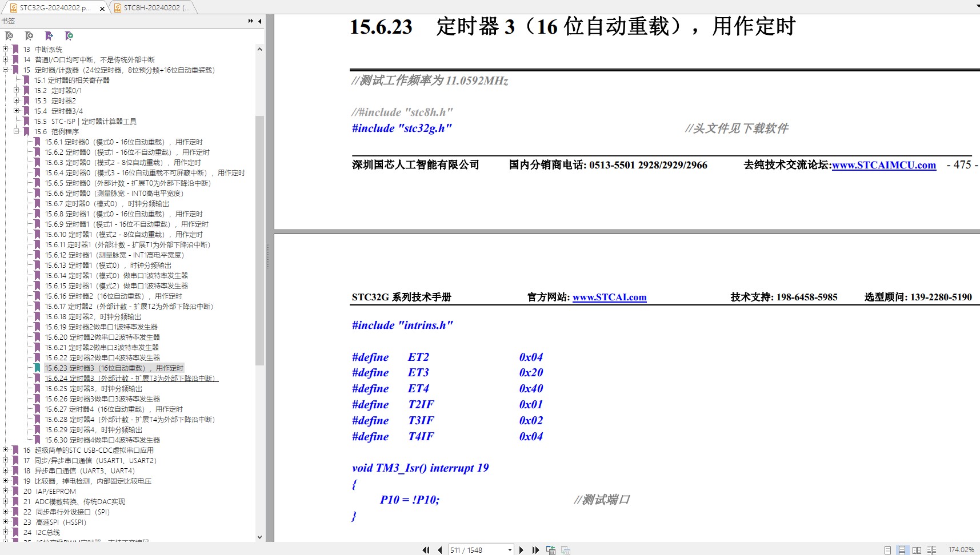
Task: Go to the first page
Action: [426, 550]
